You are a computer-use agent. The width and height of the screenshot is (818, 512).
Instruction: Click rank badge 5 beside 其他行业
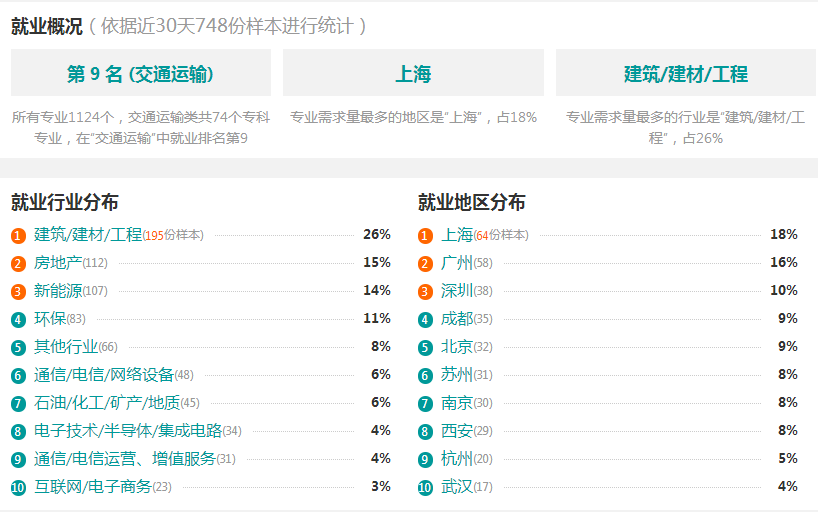tap(18, 348)
